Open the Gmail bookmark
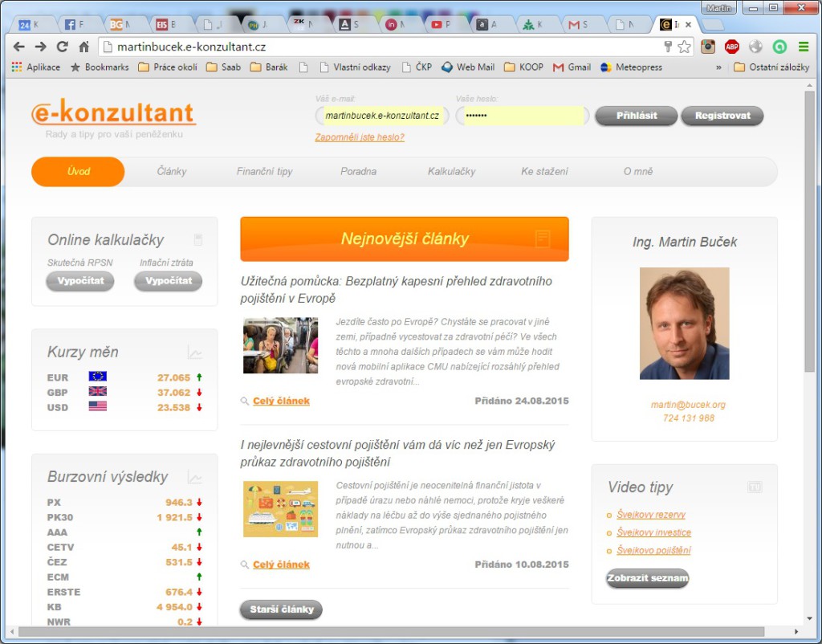Image resolution: width=822 pixels, height=644 pixels. (572, 67)
